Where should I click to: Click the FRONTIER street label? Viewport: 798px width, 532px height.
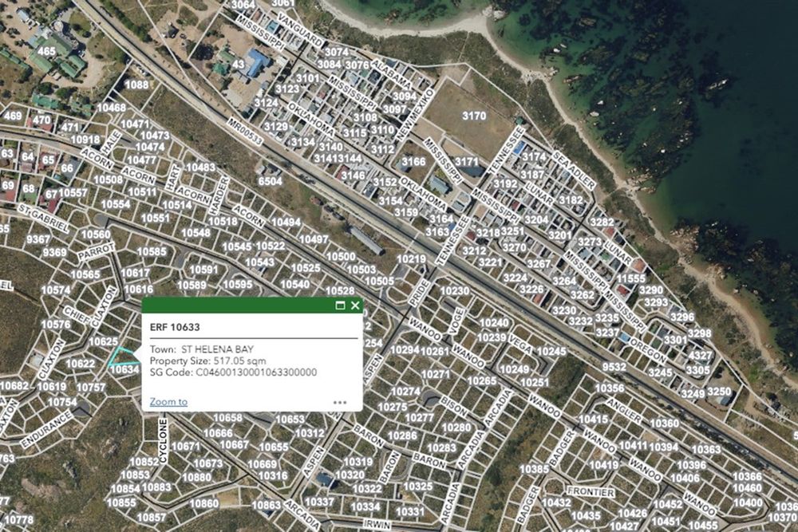591,492
